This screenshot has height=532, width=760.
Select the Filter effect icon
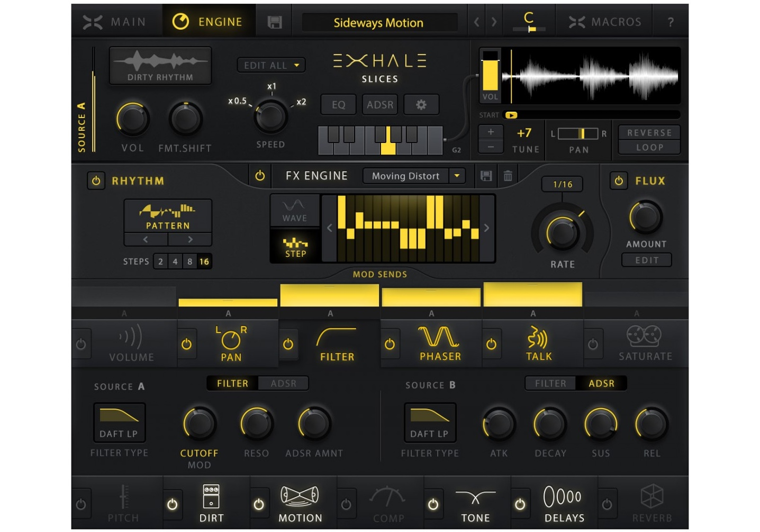click(x=336, y=337)
